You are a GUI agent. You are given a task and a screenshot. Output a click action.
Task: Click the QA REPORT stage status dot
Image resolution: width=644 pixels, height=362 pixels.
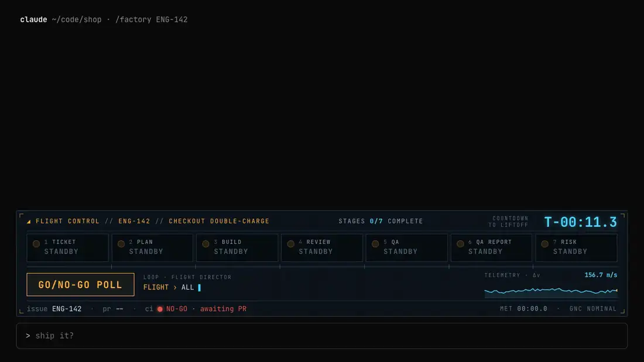(x=460, y=244)
